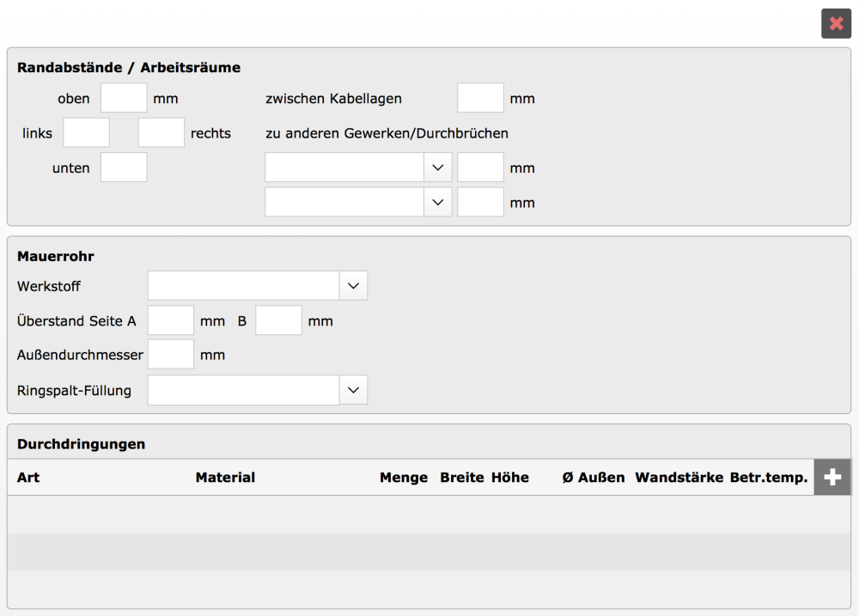Click the Ø Außen column header
Screen dimensions: 859x616
594,478
